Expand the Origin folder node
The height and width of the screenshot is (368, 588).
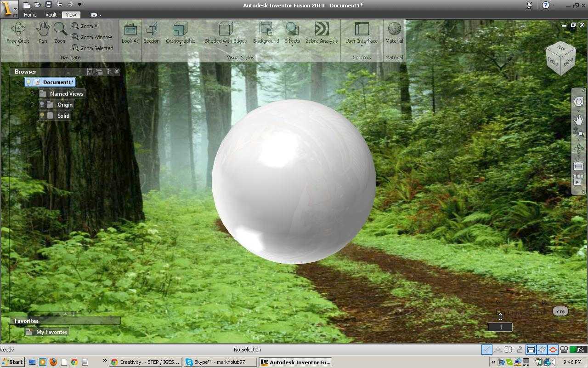click(32, 104)
